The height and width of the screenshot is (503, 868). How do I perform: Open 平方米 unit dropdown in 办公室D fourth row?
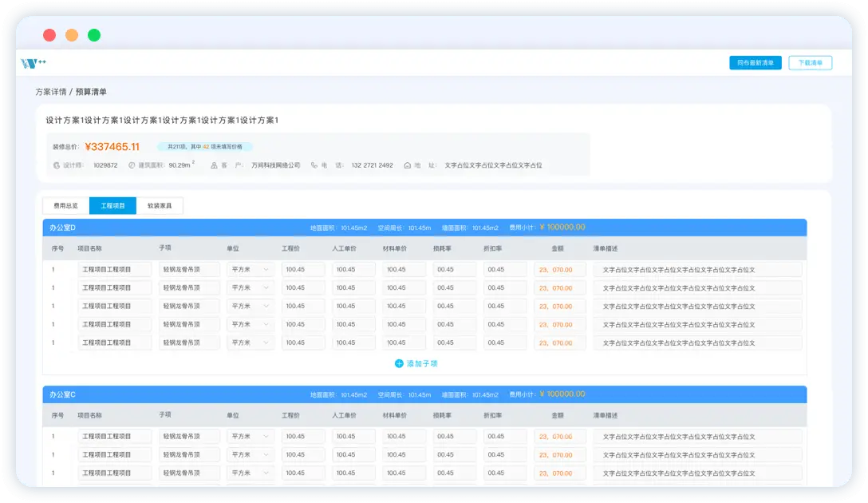coord(251,324)
